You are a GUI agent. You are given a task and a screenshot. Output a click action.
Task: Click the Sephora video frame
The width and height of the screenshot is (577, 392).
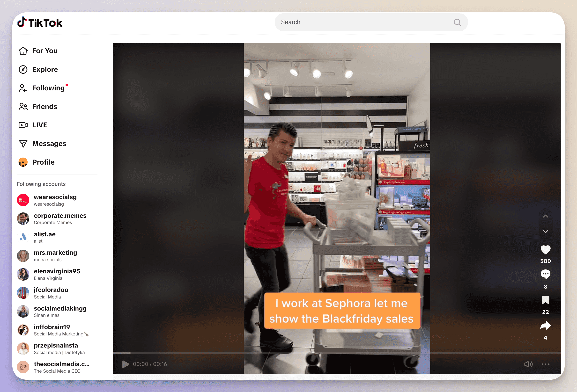[x=337, y=208]
